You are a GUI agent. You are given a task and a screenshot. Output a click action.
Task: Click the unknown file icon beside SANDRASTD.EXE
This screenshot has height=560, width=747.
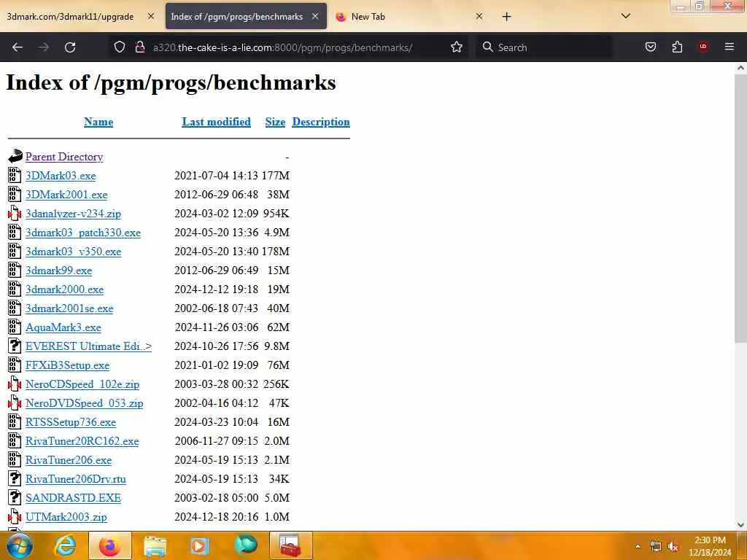pyautogui.click(x=15, y=497)
